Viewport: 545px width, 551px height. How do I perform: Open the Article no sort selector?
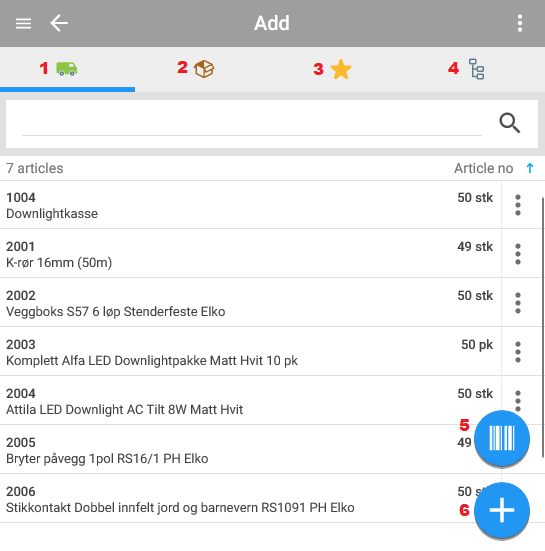tap(484, 168)
